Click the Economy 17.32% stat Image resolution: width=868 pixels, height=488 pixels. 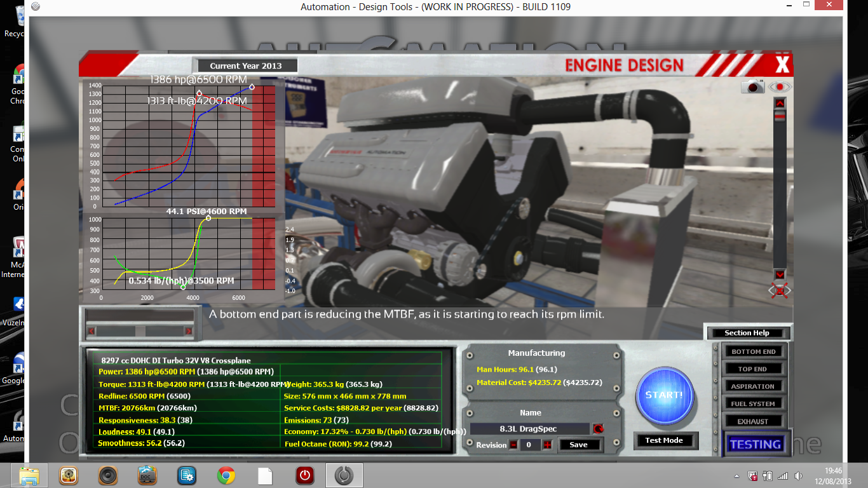tap(375, 431)
